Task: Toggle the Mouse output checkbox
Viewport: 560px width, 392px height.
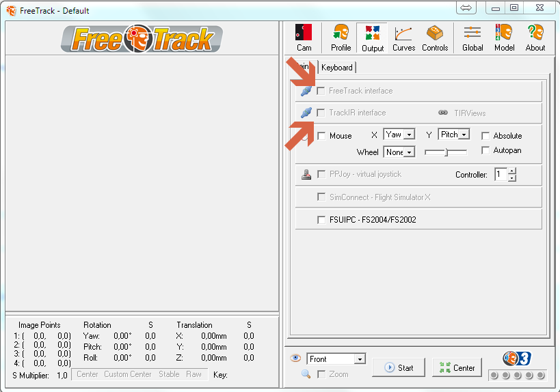Action: click(321, 136)
